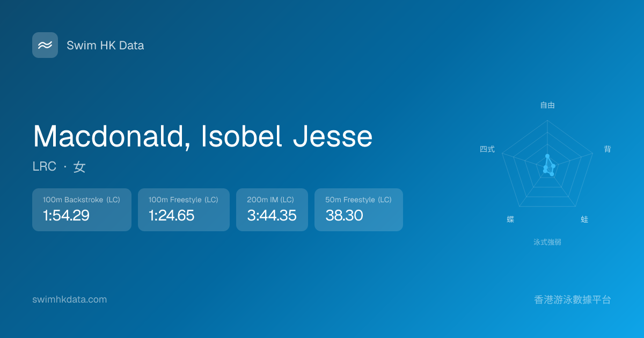Screen dimensions: 644x338
Task: Click the 女 gender label
Action: click(x=79, y=167)
